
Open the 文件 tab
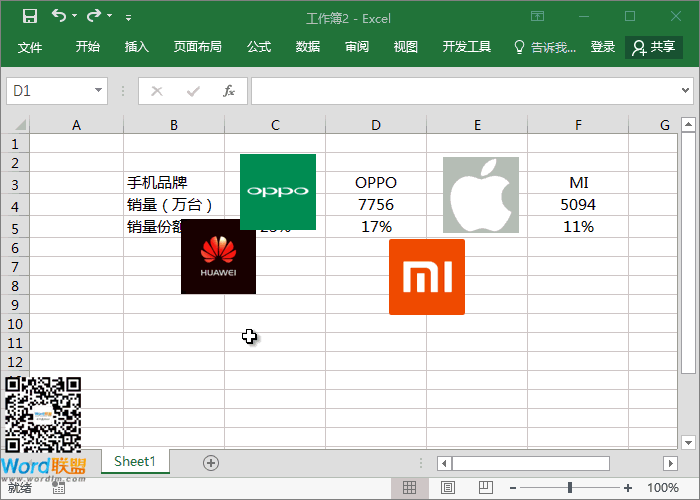pos(30,47)
